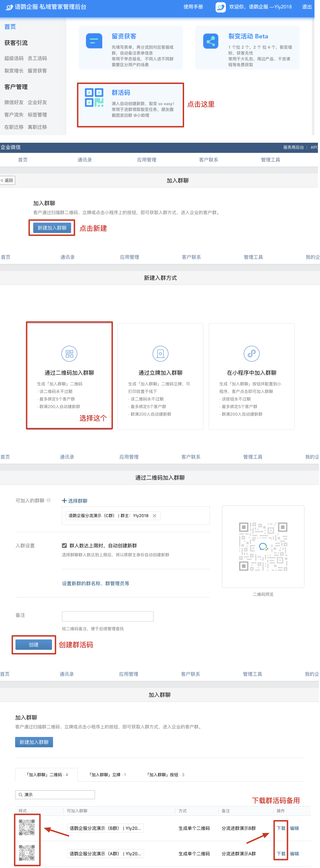Select the 通过立牌加入群聊 stand icon

(160, 354)
